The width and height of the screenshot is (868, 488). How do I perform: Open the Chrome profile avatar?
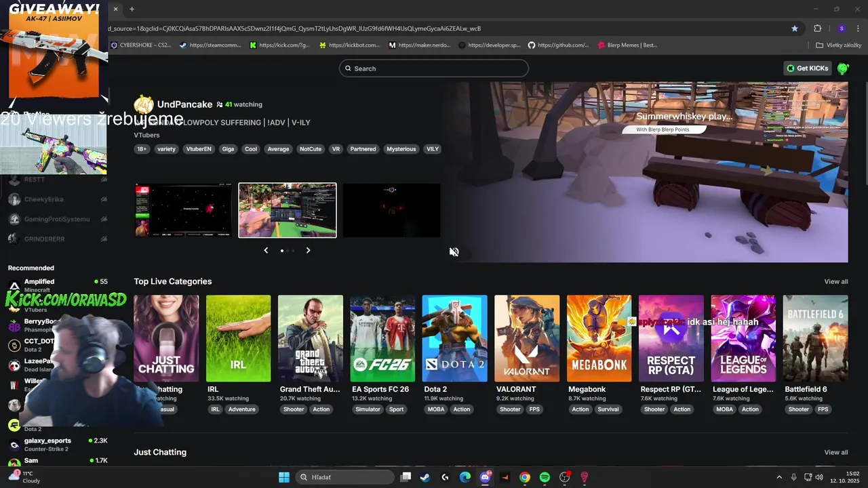point(842,28)
